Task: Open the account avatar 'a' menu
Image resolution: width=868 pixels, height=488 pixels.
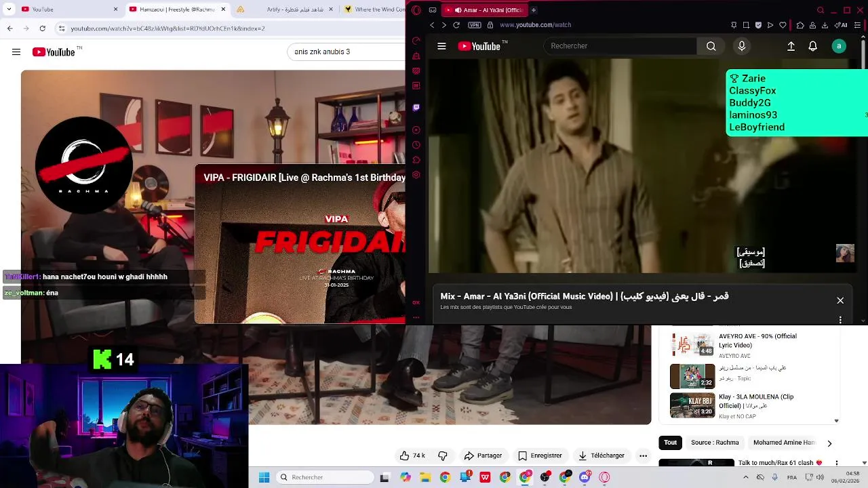Action: (x=839, y=46)
